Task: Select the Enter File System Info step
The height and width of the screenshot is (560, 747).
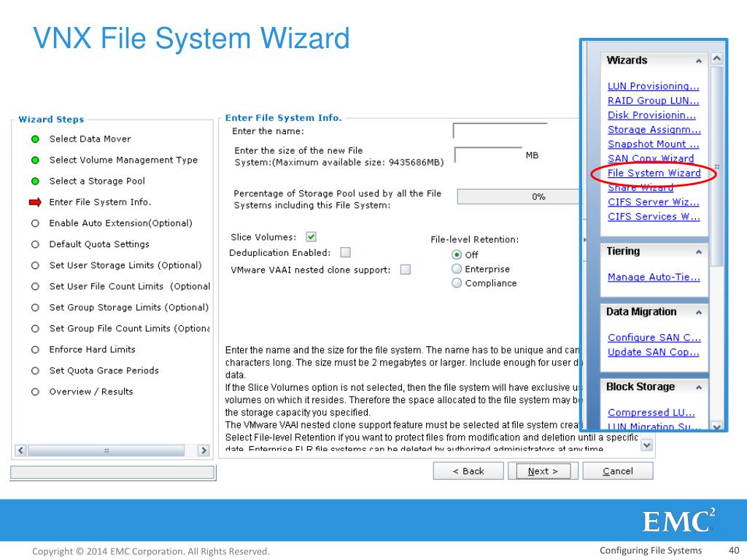Action: click(100, 203)
